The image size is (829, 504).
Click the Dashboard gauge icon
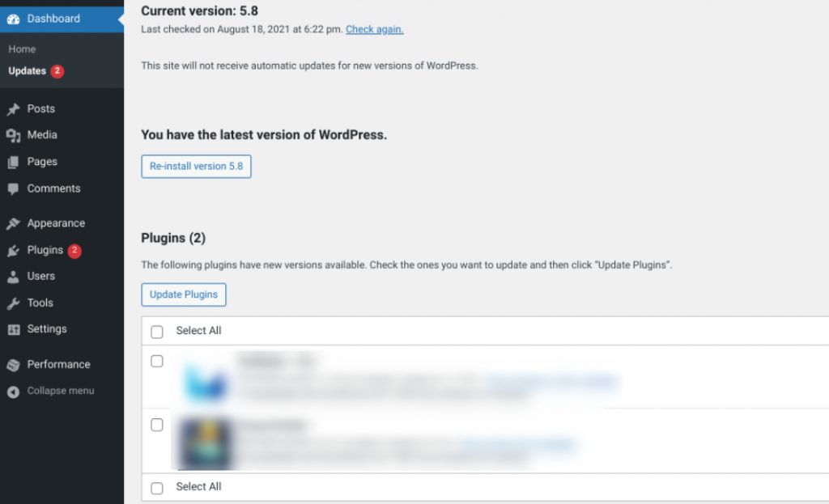point(13,19)
